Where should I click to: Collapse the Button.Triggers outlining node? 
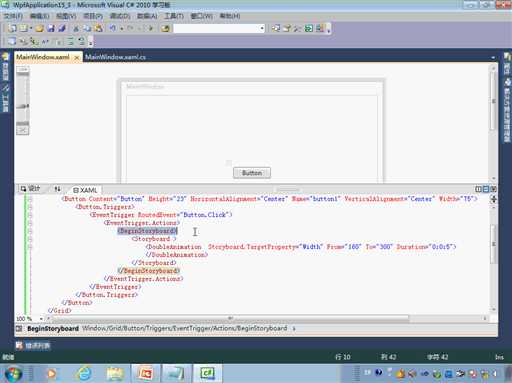click(30, 207)
